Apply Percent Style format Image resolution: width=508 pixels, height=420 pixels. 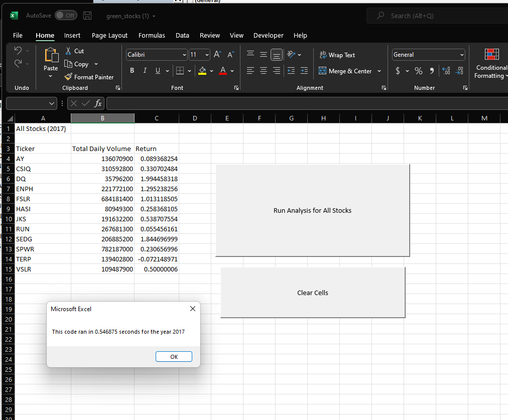click(419, 71)
